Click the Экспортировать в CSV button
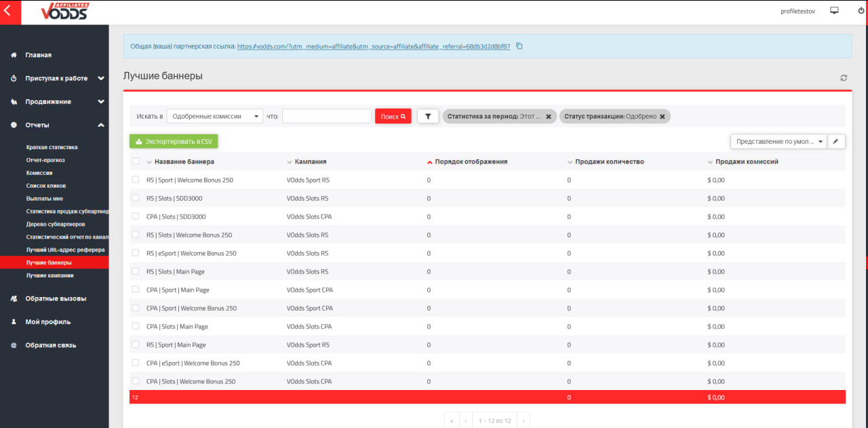Screen dimensions: 868x428 pyautogui.click(x=174, y=142)
